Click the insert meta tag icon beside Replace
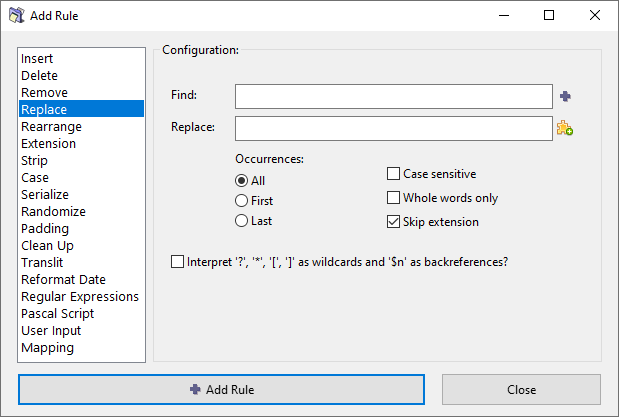 [x=565, y=128]
